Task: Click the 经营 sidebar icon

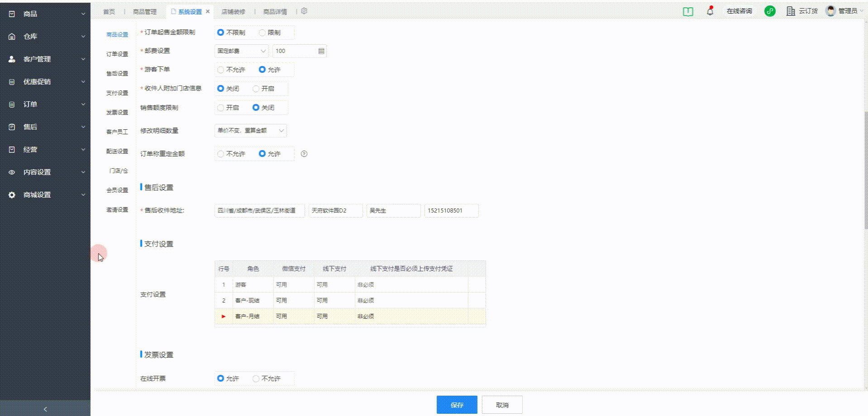Action: click(x=12, y=150)
